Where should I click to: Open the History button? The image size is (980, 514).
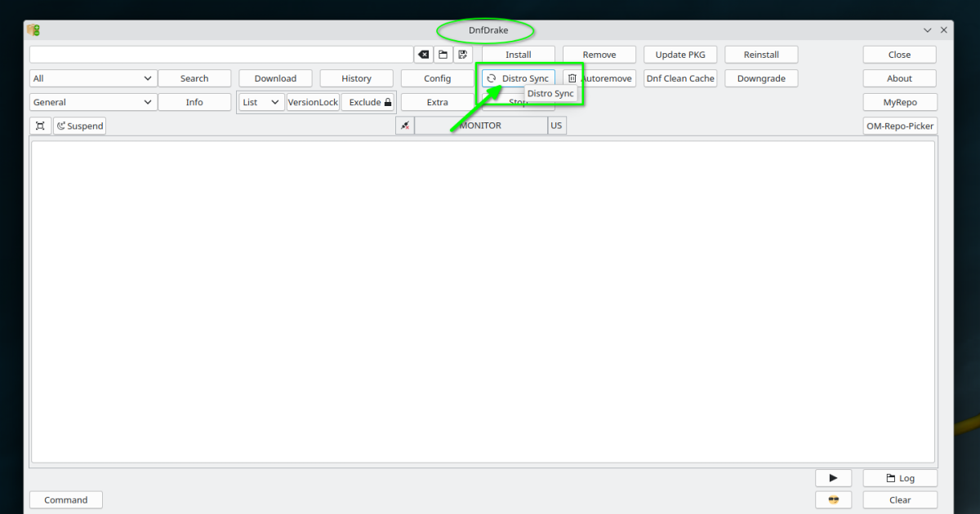[x=356, y=78]
